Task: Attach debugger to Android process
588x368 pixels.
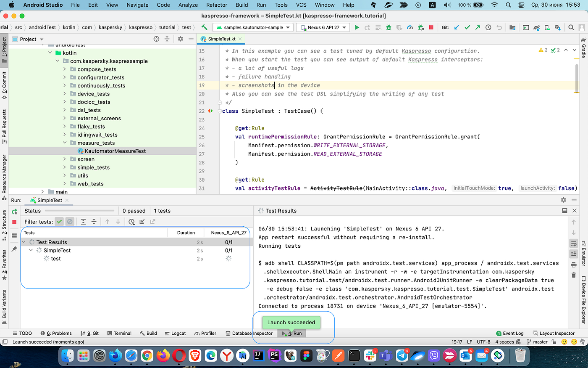Action: pyautogui.click(x=420, y=27)
